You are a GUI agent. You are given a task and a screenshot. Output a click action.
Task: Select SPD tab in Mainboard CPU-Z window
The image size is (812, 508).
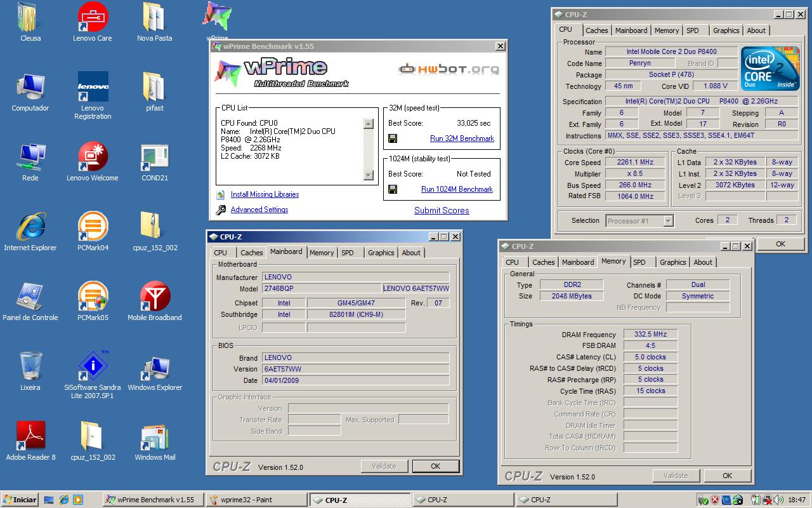pos(348,253)
